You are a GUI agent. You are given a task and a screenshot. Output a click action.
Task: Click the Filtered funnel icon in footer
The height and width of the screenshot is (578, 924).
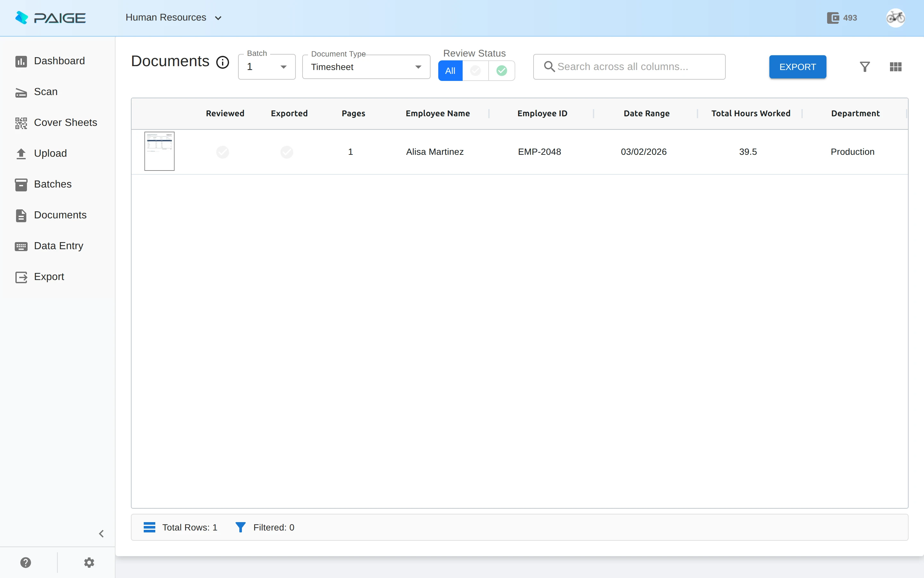240,528
